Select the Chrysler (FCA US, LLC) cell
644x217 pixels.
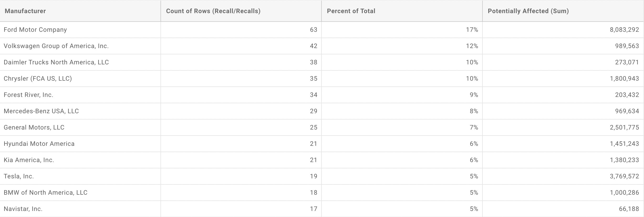coord(80,79)
